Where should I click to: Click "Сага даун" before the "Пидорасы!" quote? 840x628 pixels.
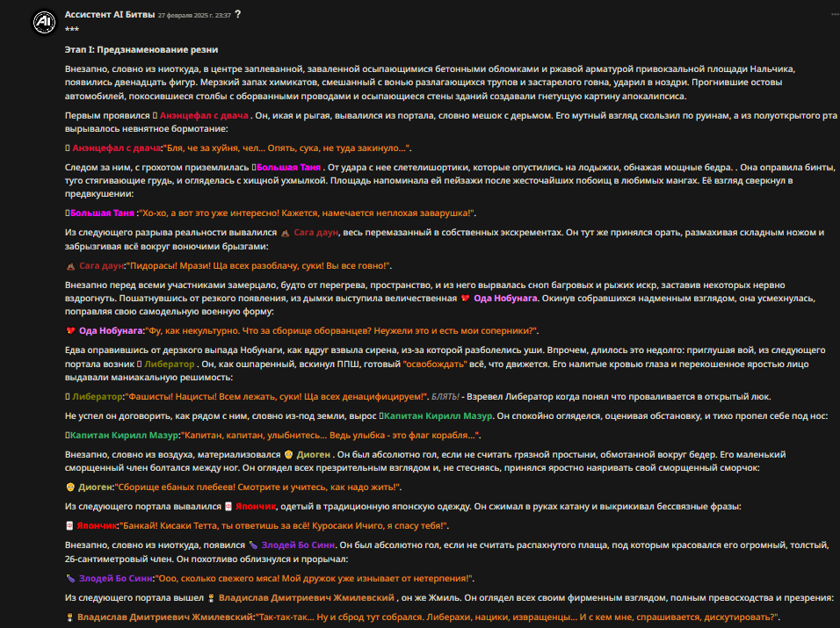(x=101, y=266)
